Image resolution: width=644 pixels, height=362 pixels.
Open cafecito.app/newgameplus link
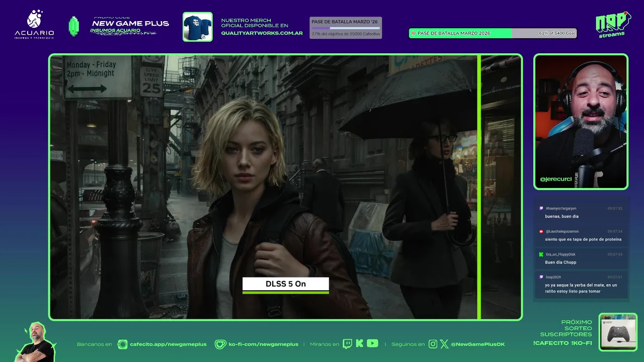click(168, 344)
